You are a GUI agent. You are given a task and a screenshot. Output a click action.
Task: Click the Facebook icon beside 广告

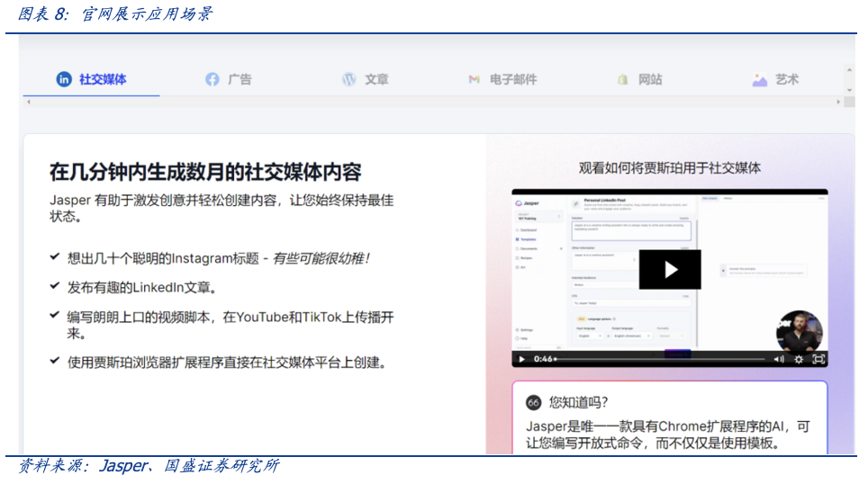(x=212, y=79)
